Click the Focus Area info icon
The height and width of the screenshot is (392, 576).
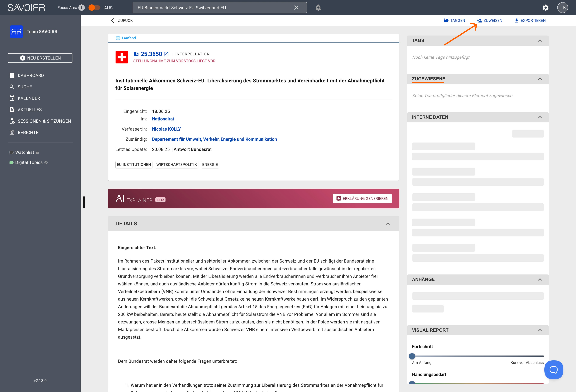pyautogui.click(x=82, y=8)
